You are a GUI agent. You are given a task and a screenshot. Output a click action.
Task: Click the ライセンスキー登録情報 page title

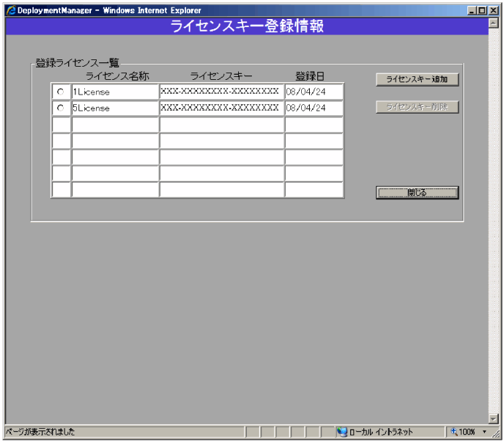point(247,26)
